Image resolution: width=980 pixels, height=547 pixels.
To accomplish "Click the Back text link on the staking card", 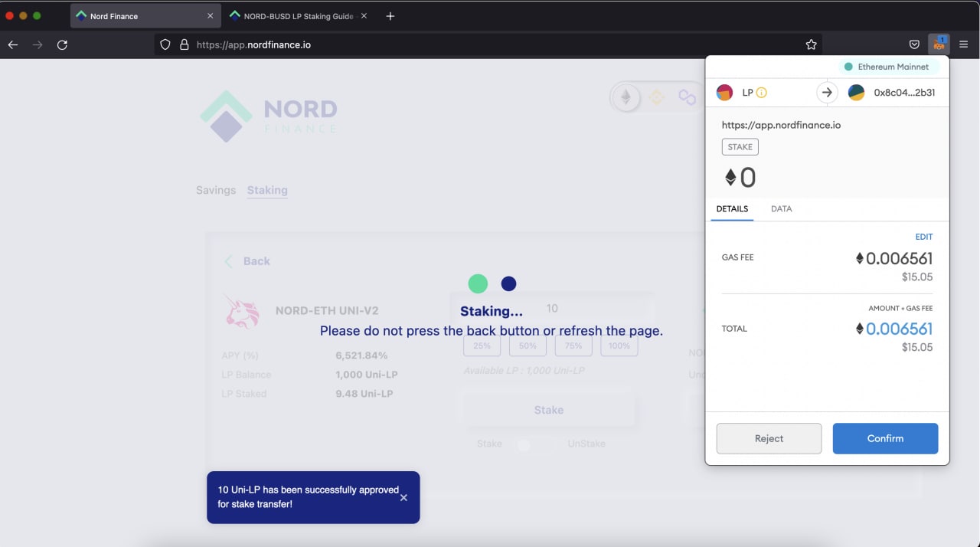I will (256, 261).
